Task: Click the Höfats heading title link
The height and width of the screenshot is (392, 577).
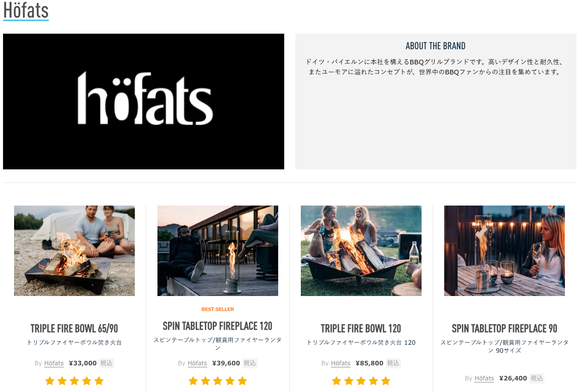Action: click(x=26, y=10)
